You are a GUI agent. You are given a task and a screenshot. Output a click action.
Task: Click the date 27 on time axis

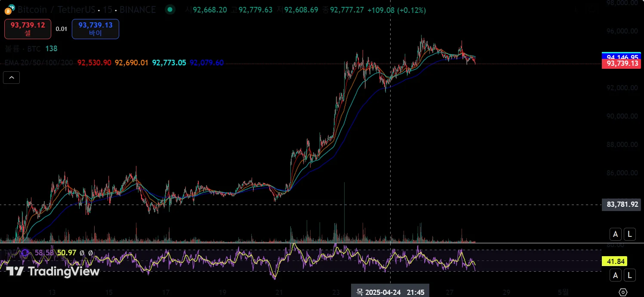pyautogui.click(x=450, y=292)
